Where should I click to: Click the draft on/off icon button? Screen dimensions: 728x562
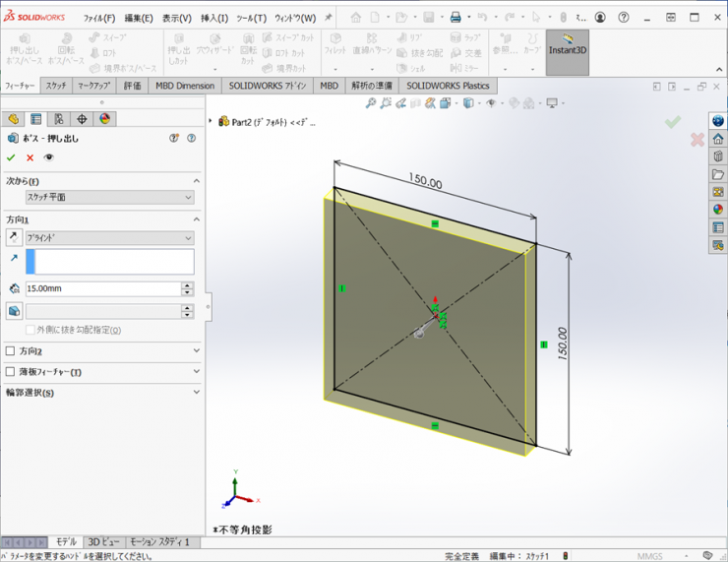pos(14,311)
